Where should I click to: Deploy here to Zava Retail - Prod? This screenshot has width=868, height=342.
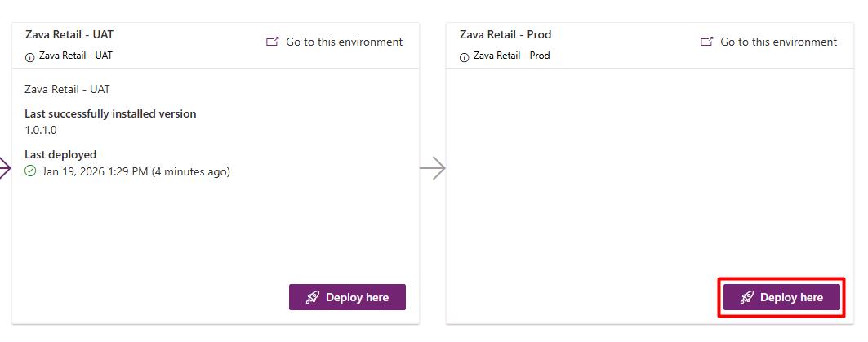[781, 297]
